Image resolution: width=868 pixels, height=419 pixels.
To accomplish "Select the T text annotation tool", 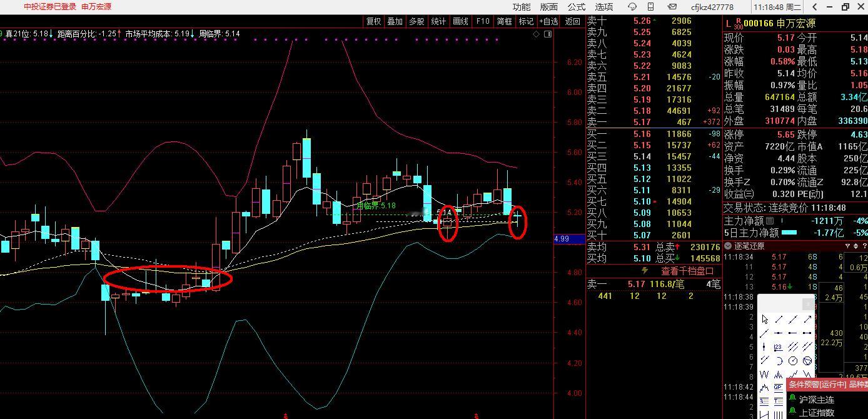I will click(x=778, y=401).
